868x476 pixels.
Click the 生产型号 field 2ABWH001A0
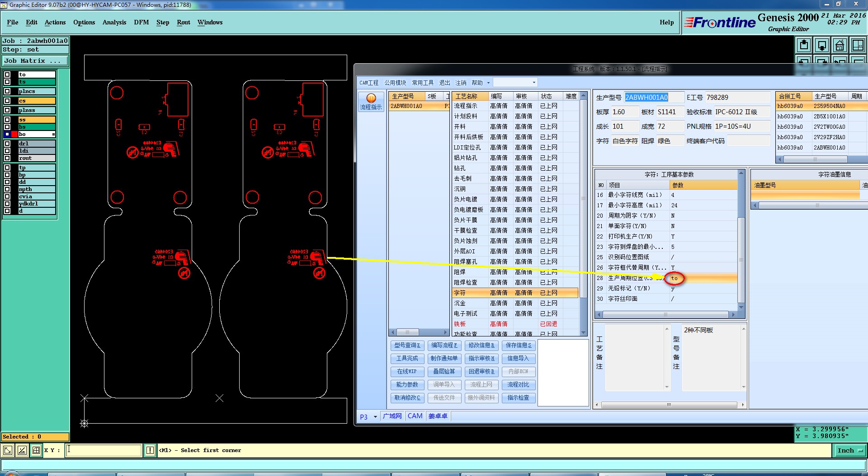653,98
